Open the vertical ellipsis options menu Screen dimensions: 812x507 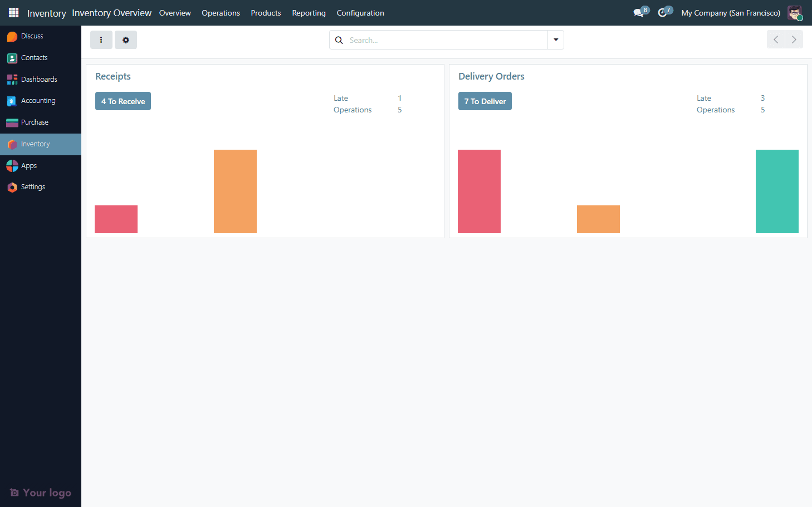click(101, 40)
